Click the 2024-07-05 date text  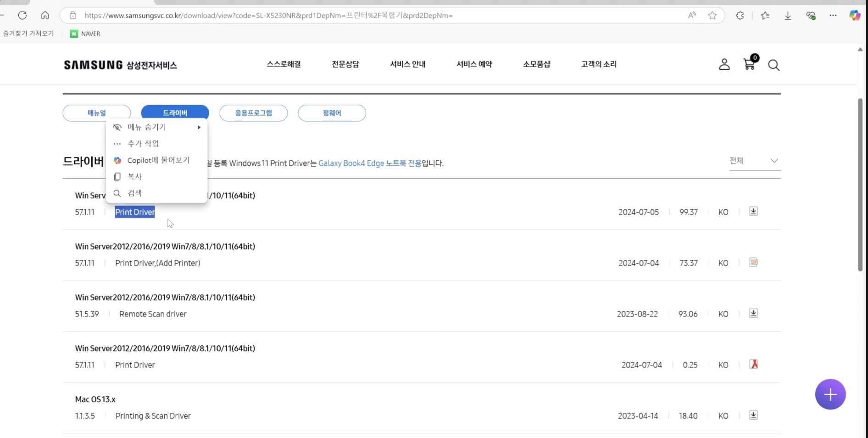coord(639,212)
